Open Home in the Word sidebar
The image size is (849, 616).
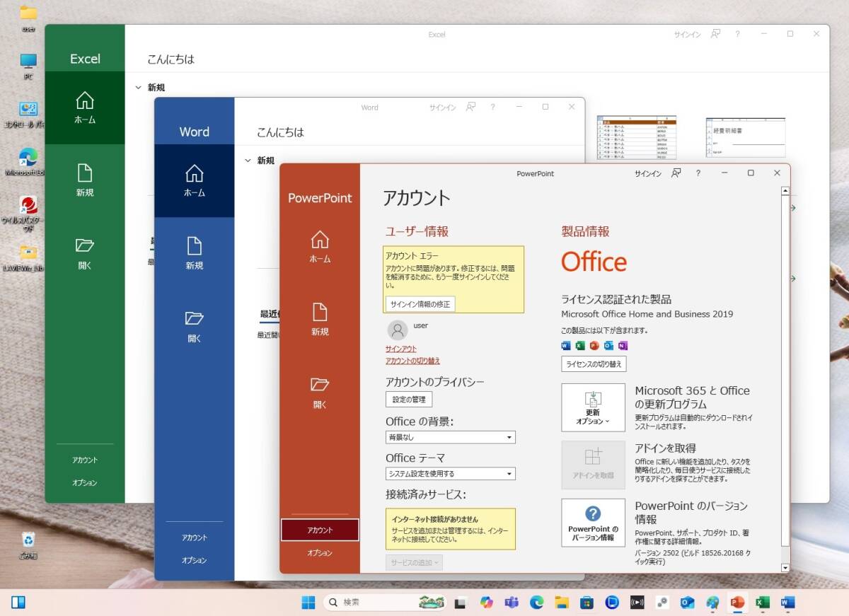194,181
